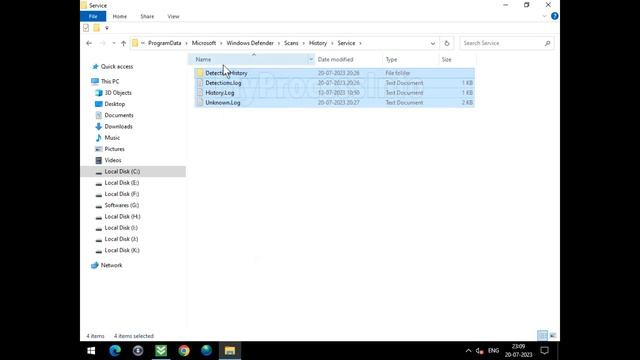Click ProgramData in the address path

pyautogui.click(x=164, y=43)
